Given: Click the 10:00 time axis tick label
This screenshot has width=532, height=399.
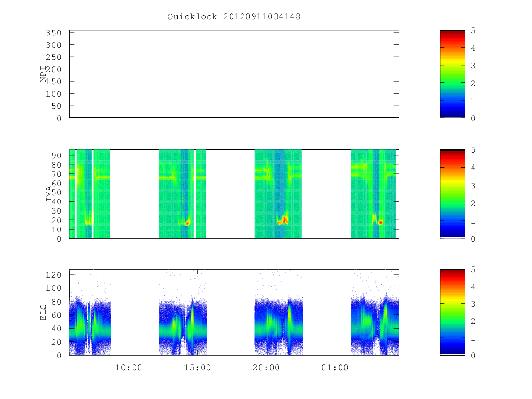Looking at the screenshot, I should [x=129, y=368].
